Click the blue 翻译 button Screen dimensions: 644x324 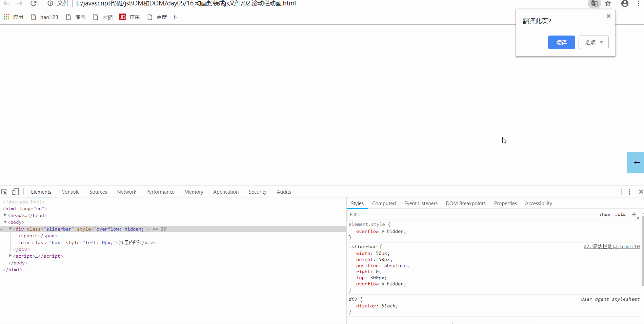[561, 42]
